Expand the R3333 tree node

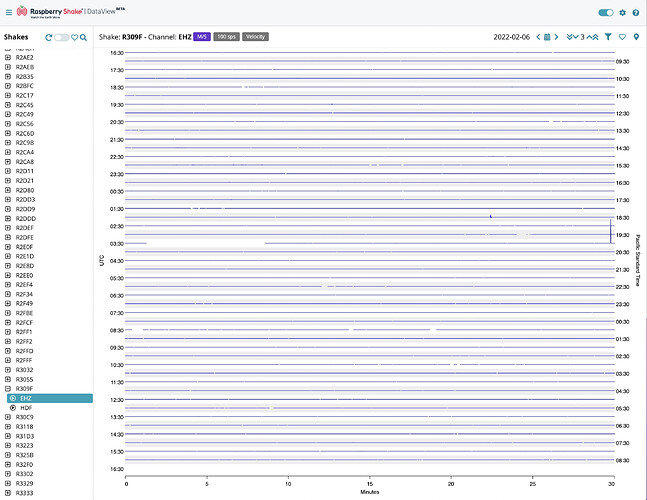[x=7, y=493]
